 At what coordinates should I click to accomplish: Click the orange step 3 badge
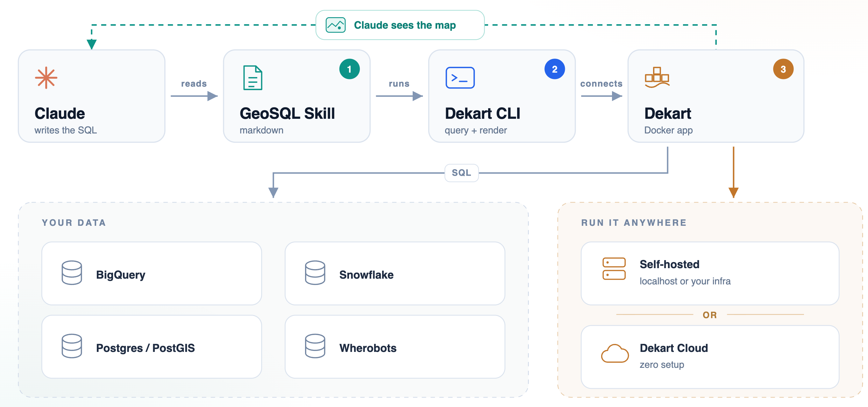click(783, 69)
